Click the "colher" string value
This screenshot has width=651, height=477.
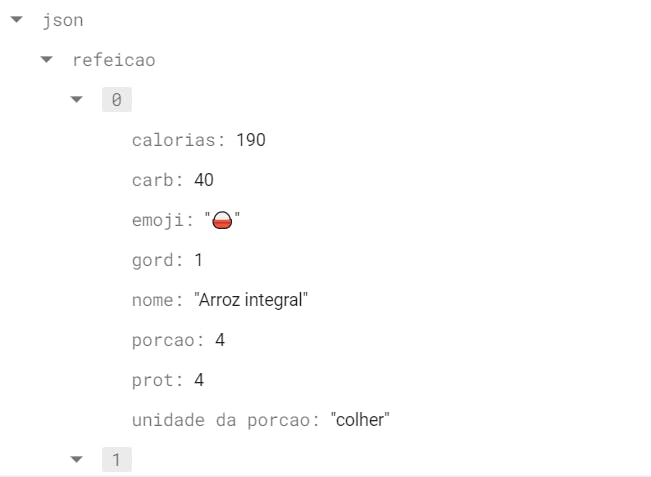click(359, 420)
